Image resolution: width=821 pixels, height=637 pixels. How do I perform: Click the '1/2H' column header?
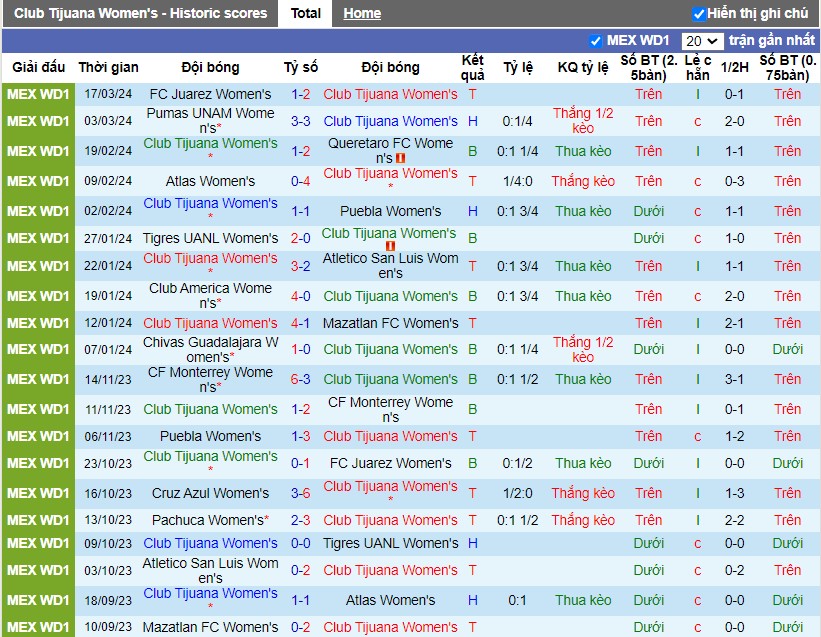[x=734, y=68]
